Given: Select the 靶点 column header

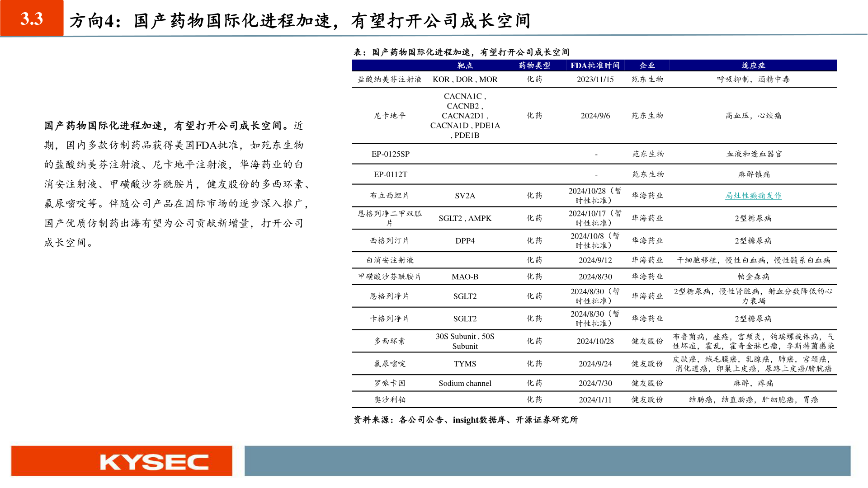Looking at the screenshot, I should point(465,66).
